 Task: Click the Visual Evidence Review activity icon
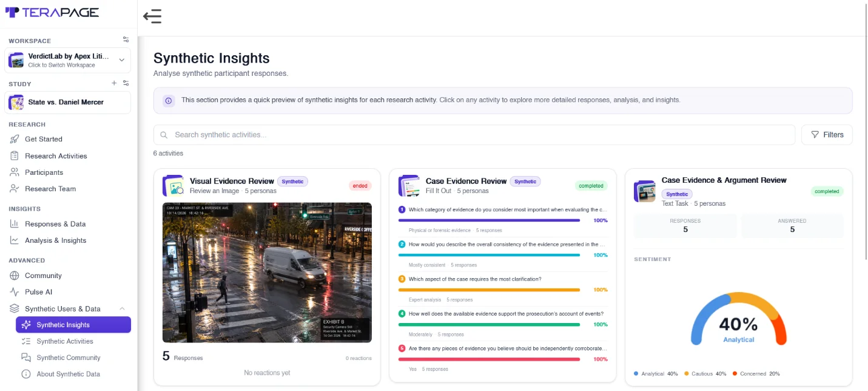click(173, 186)
